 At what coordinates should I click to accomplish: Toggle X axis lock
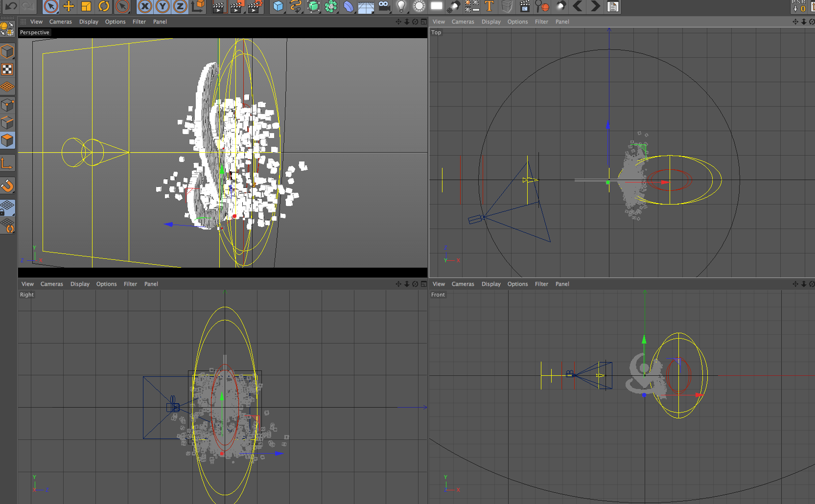point(144,6)
